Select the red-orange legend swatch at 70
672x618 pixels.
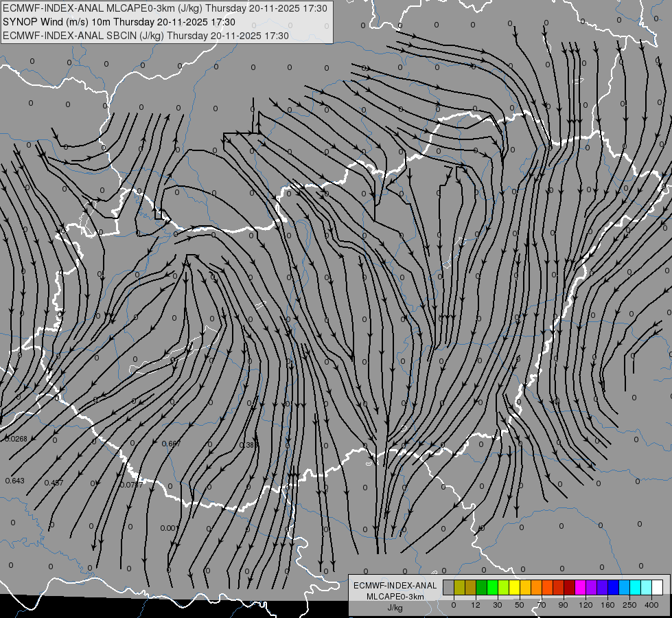(x=548, y=587)
